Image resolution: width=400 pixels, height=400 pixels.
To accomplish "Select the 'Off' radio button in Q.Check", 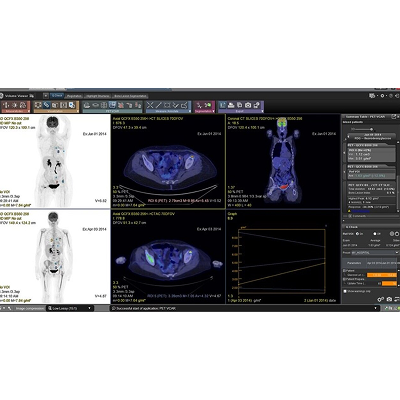I will coord(375,234).
